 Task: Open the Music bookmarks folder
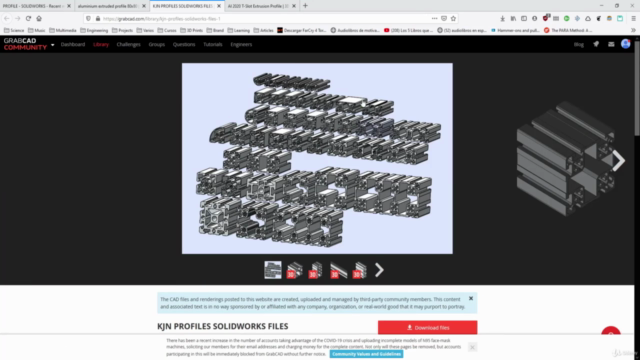pos(36,30)
